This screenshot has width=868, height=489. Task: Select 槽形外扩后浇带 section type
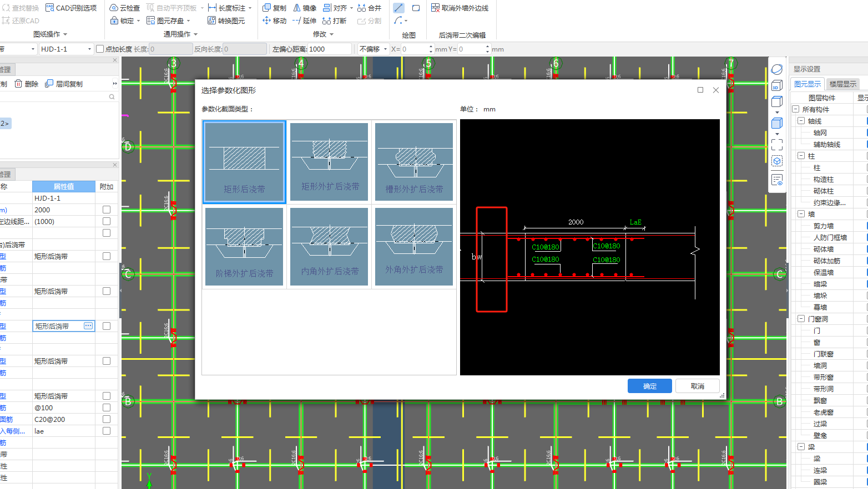414,162
